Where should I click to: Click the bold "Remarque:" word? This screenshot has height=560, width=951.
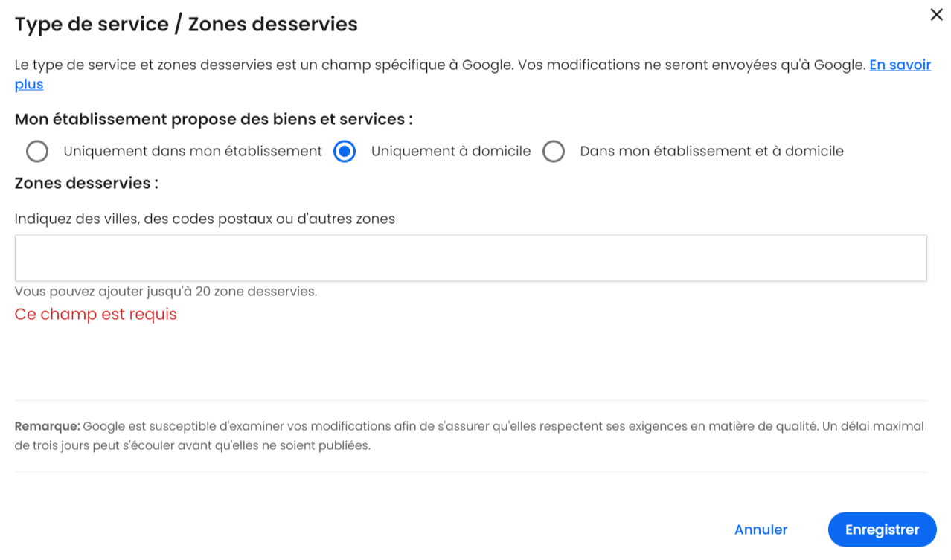tap(47, 427)
